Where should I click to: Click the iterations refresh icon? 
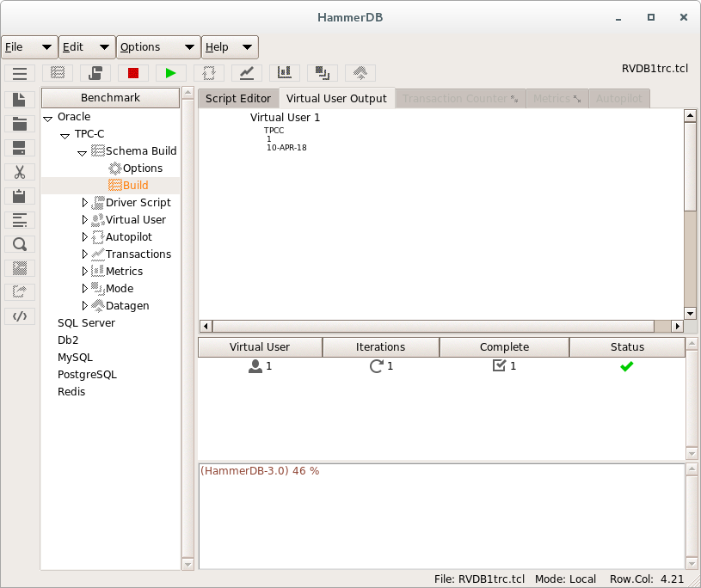377,366
